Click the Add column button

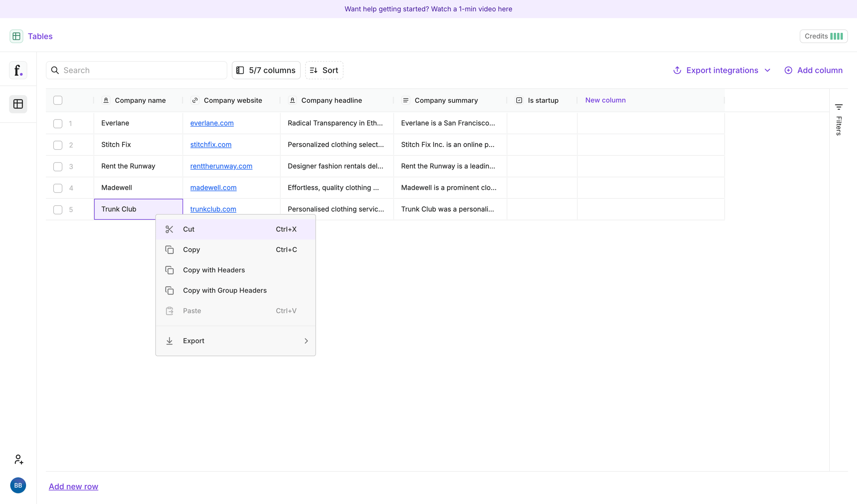pos(813,70)
